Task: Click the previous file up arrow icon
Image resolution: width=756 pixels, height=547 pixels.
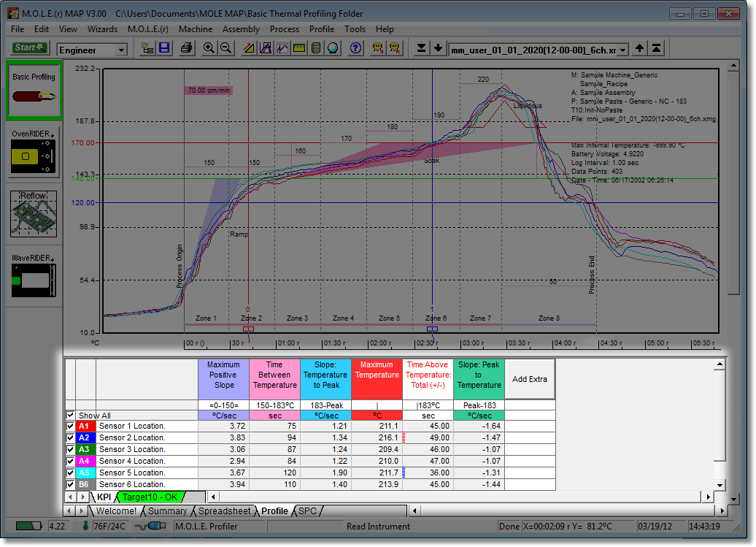Action: (x=639, y=48)
